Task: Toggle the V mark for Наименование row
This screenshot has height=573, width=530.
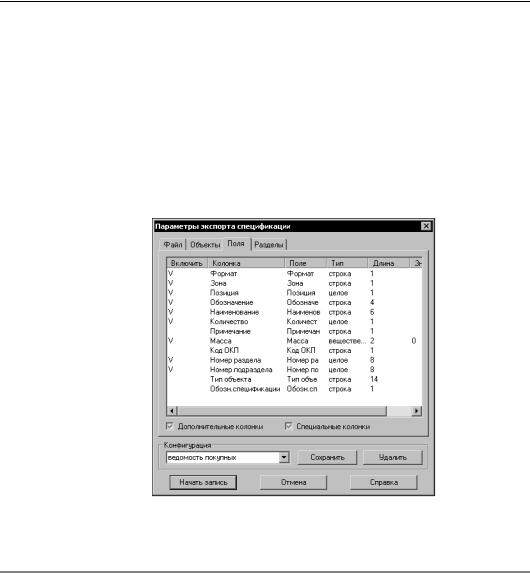Action: (170, 312)
